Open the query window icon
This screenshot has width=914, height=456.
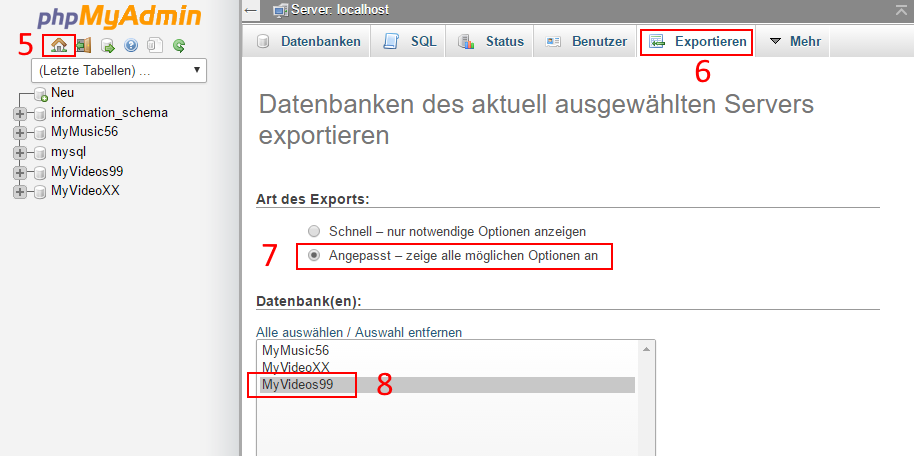(107, 45)
